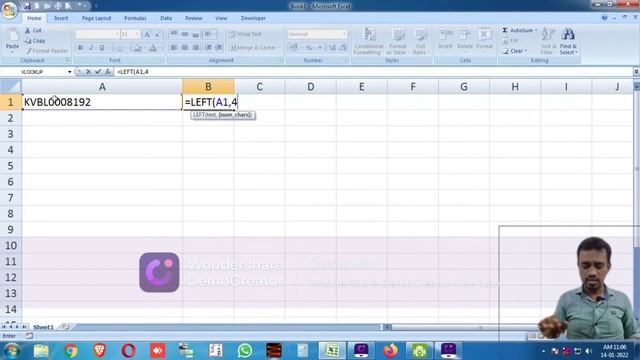Toggle Italic formatting
640x360 pixels.
91,48
